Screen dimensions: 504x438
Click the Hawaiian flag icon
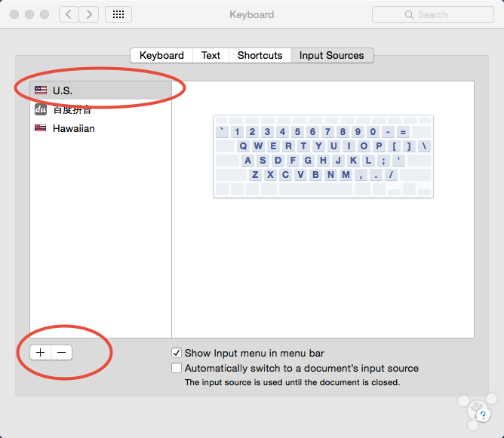click(41, 128)
